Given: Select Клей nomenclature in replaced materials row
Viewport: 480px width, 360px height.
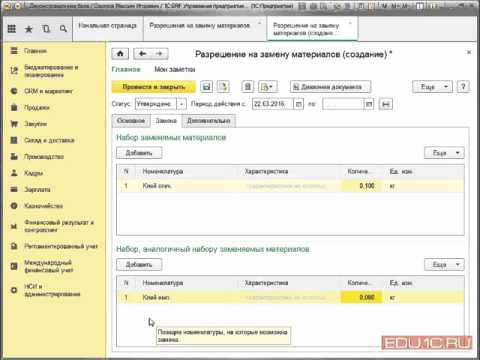Looking at the screenshot, I should point(157,186).
